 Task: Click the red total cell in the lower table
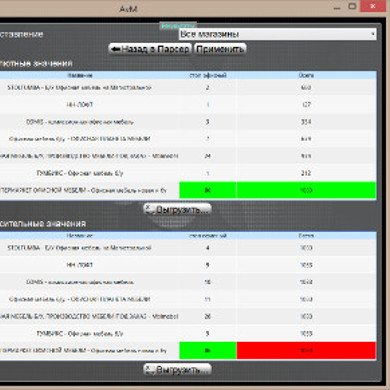(x=306, y=351)
